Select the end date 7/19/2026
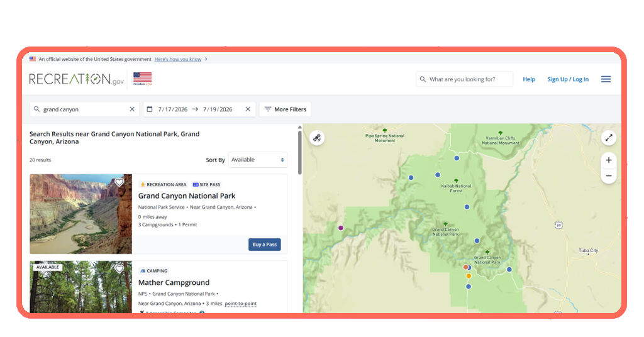 pyautogui.click(x=218, y=109)
